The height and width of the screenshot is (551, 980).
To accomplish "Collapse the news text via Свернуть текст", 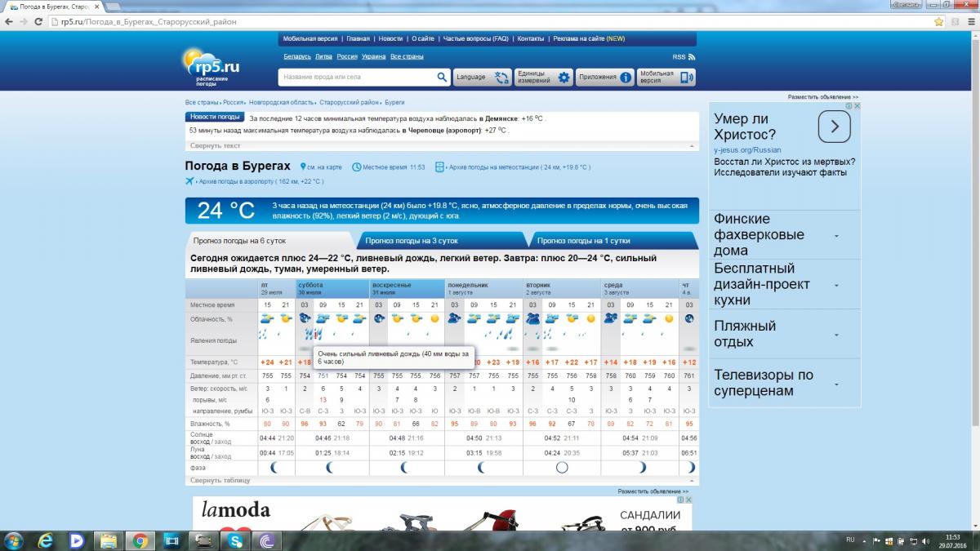I will 216,145.
